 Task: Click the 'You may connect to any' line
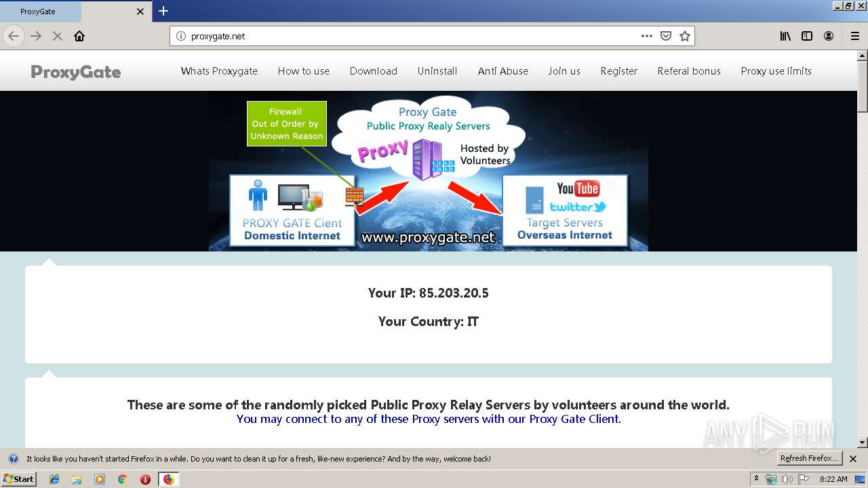pyautogui.click(x=429, y=419)
